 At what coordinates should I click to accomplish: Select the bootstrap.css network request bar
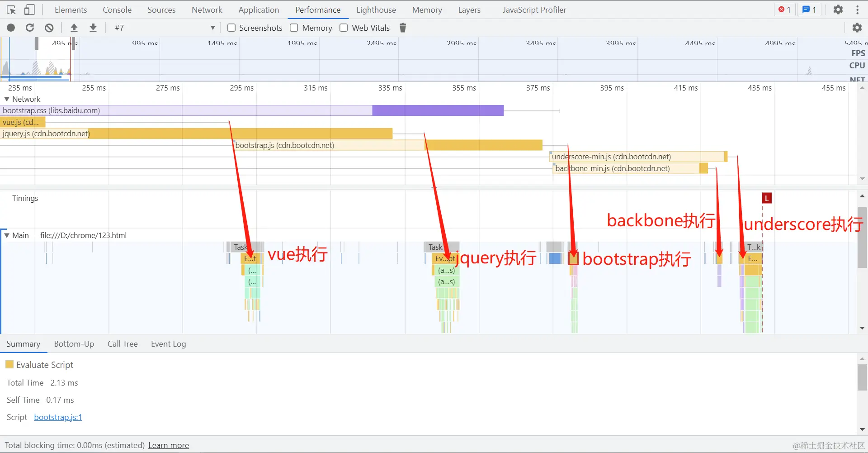point(252,110)
